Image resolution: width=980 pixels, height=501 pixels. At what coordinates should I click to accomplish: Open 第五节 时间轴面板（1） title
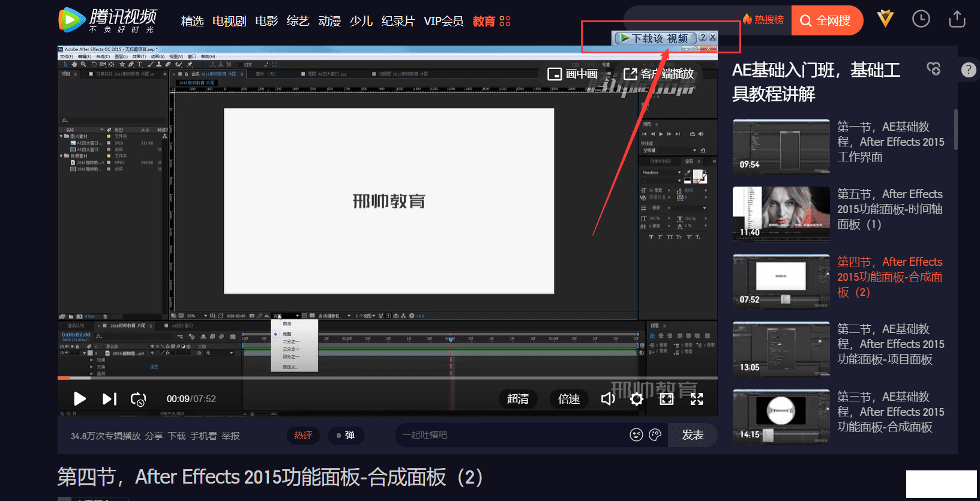pos(891,209)
